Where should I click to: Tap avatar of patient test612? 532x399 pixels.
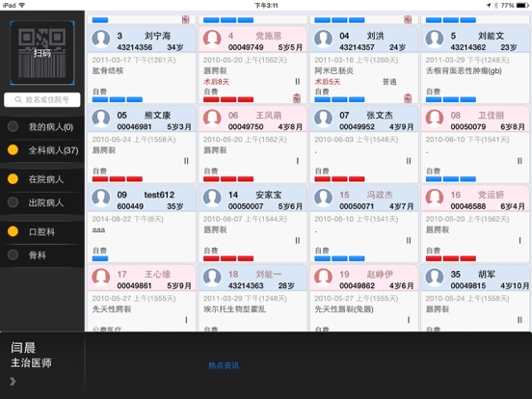pos(101,198)
